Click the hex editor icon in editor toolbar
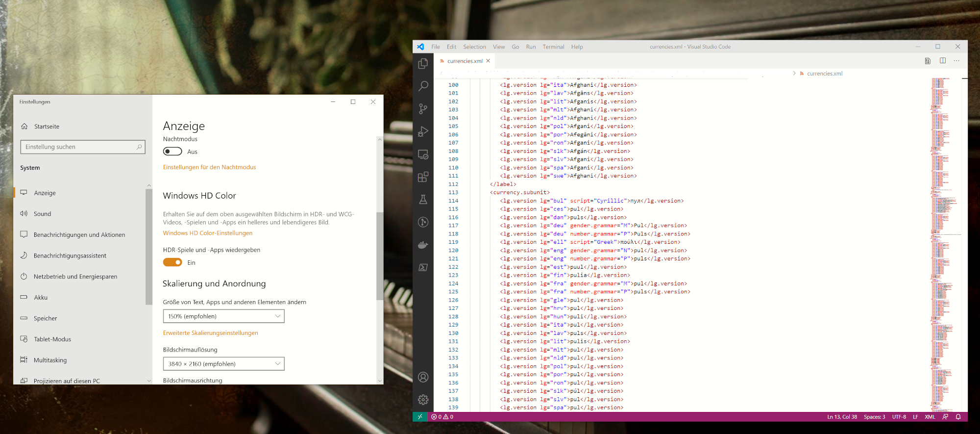Screen dimensions: 980x434 click(x=928, y=61)
